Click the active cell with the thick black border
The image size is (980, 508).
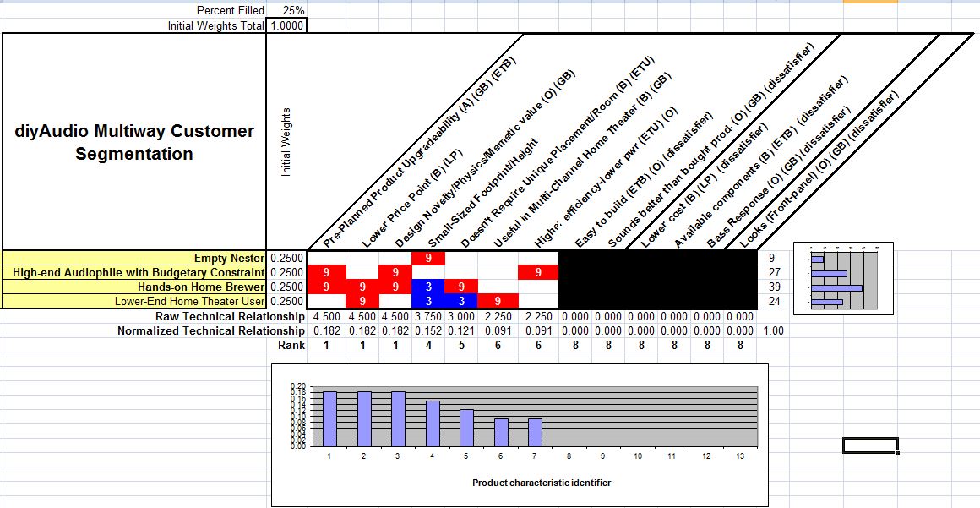(x=870, y=445)
